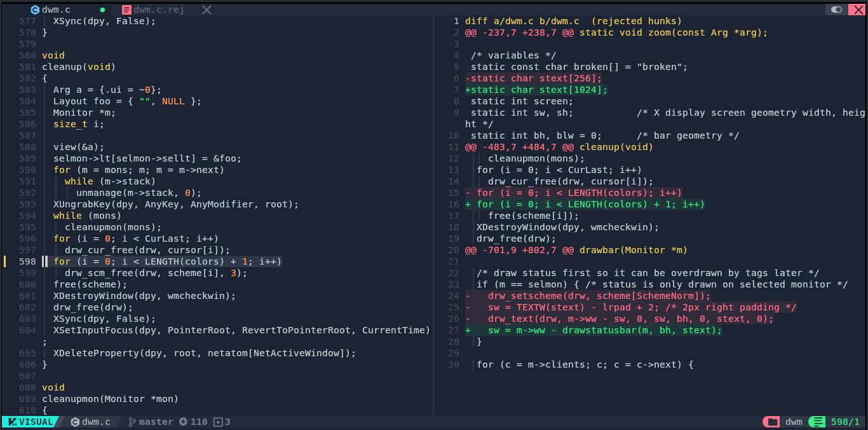Screen dimensions: 868x430
Task: Click the 'view(&a);' line
Action: coord(79,147)
